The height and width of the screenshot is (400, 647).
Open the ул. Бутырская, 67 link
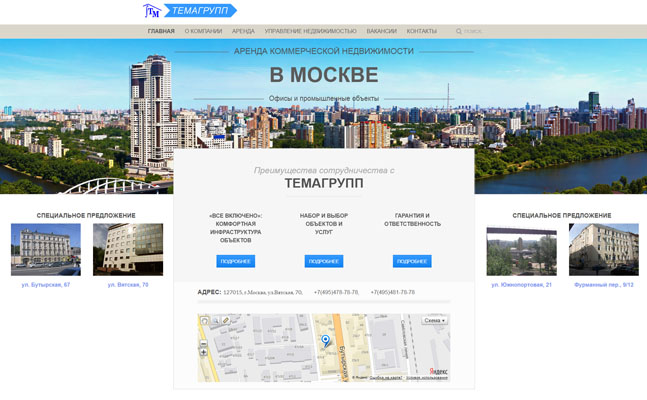(x=46, y=285)
